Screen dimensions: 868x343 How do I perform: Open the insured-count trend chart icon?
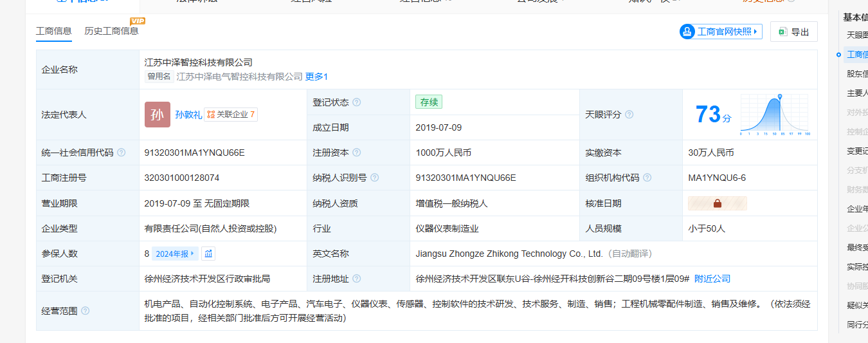(208, 254)
